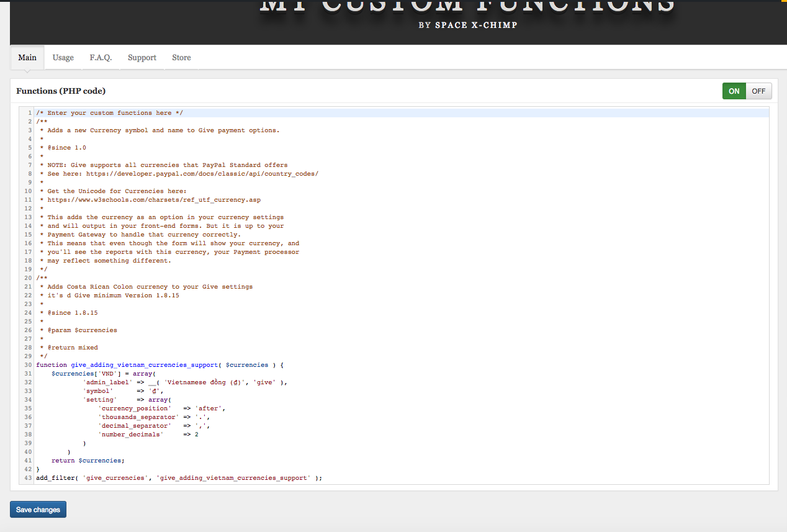Click 'Adds a new Currency symbol' comment line
The width and height of the screenshot is (787, 532).
point(160,130)
